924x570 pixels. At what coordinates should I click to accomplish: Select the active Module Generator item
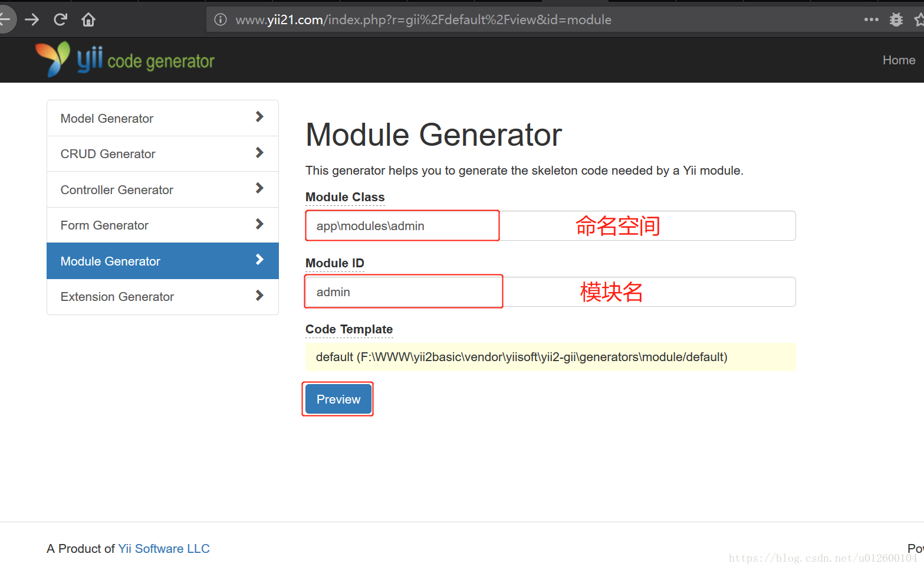pyautogui.click(x=163, y=261)
